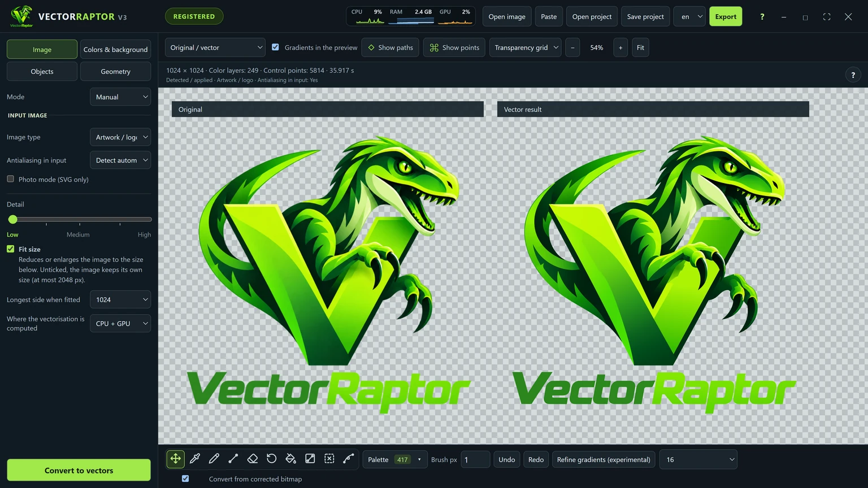Screen dimensions: 868x488
Task: Click the Brush px input field
Action: (475, 459)
